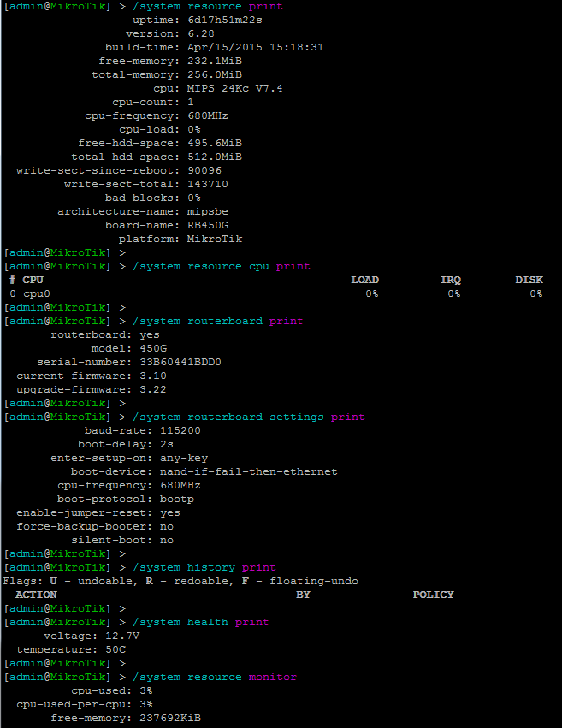This screenshot has width=562, height=728.
Task: Click the total-memory value 256.0MiB
Action: tap(215, 74)
